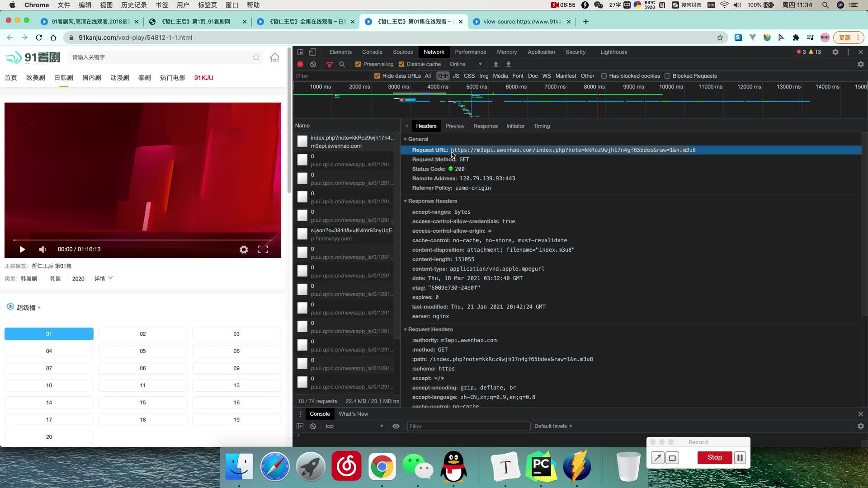Open the 91KJU link

[x=204, y=78]
